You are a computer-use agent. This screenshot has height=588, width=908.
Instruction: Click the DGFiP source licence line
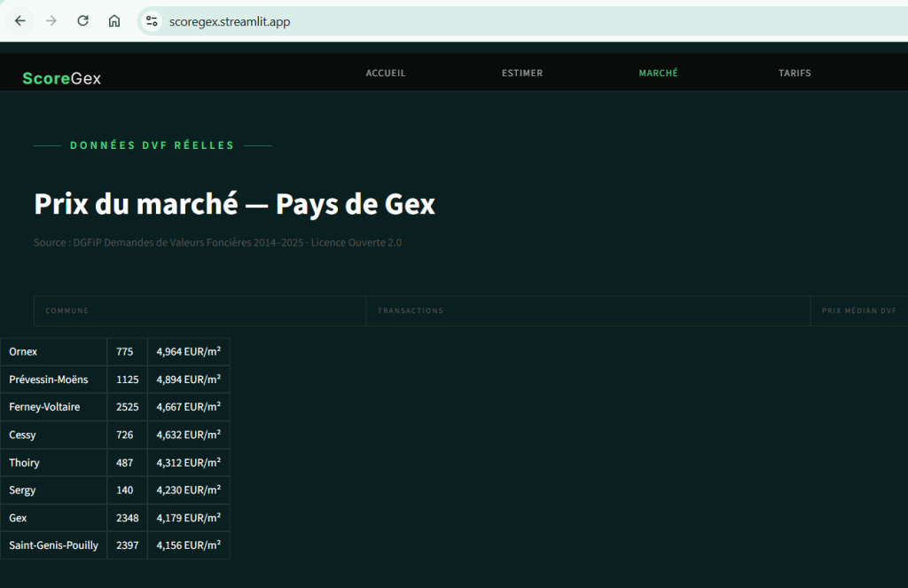click(x=218, y=243)
